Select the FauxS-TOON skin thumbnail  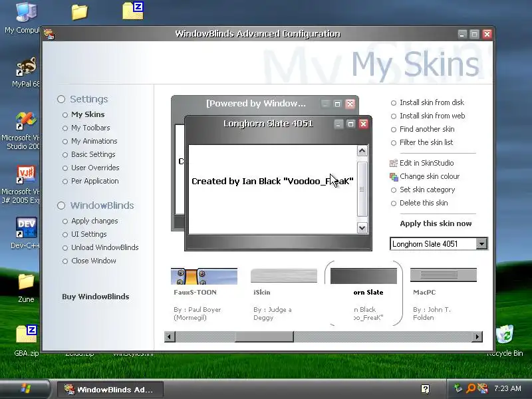pos(204,276)
